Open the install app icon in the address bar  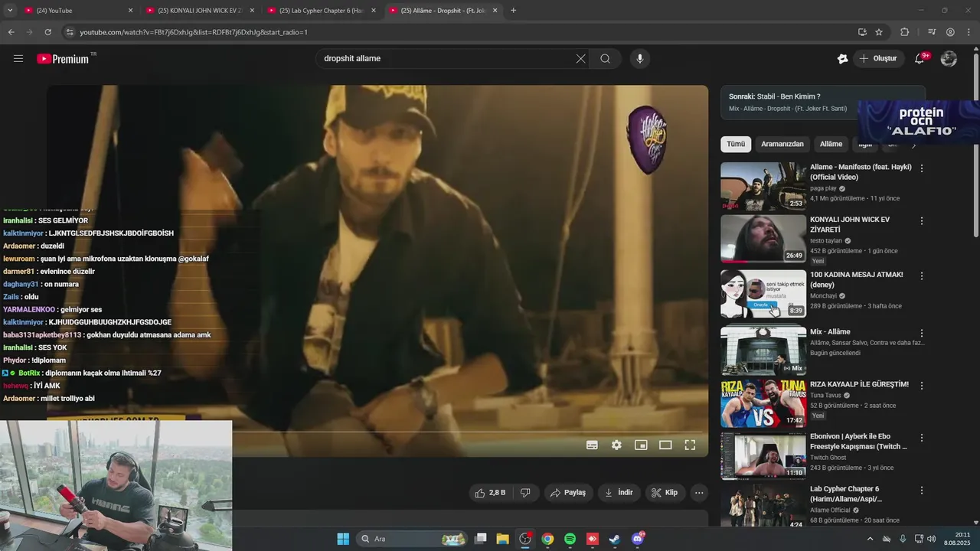click(x=862, y=32)
